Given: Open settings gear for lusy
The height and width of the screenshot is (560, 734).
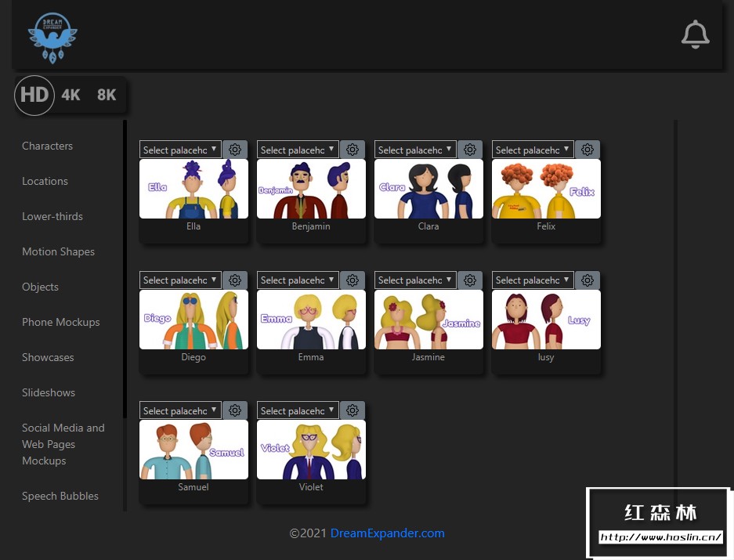Looking at the screenshot, I should 588,280.
